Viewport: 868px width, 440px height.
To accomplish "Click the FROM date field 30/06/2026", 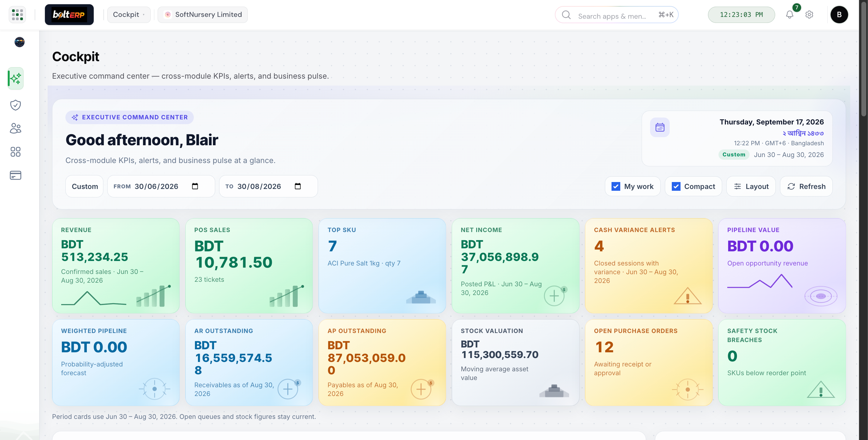I will pos(161,186).
